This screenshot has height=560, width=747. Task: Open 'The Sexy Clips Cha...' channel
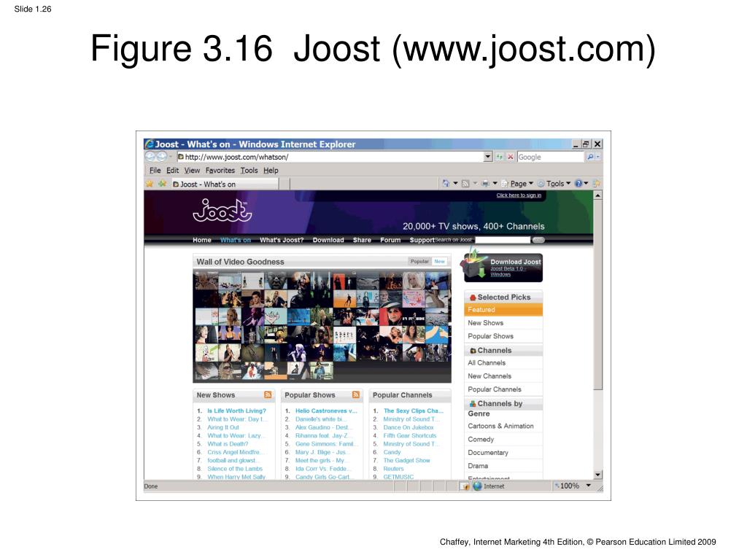(414, 411)
